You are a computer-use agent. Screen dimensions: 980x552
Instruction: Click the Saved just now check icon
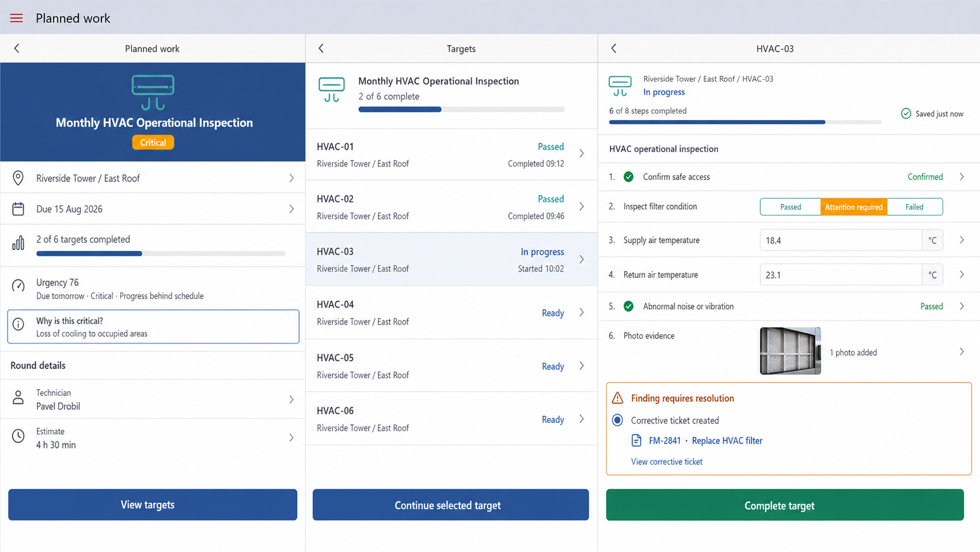[x=906, y=114]
